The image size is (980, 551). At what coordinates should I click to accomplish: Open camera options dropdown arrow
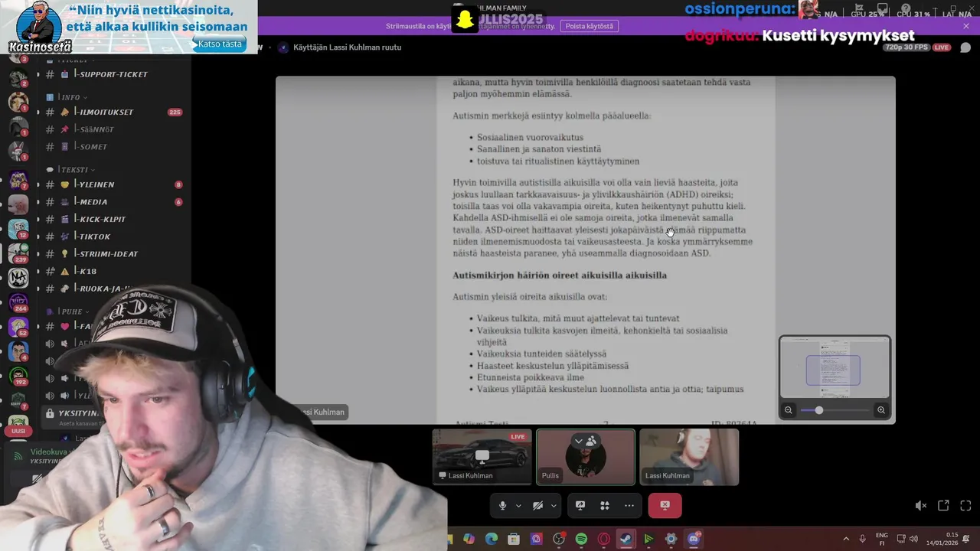554,505
